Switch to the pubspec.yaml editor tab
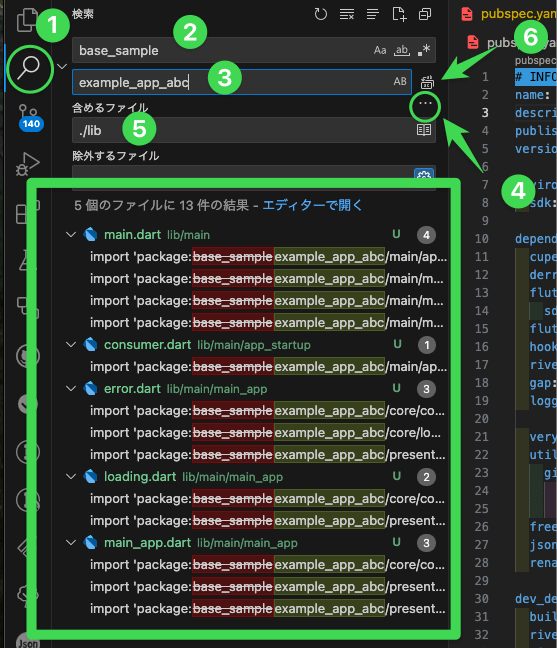Screen dimensions: 557x648 [x=508, y=14]
